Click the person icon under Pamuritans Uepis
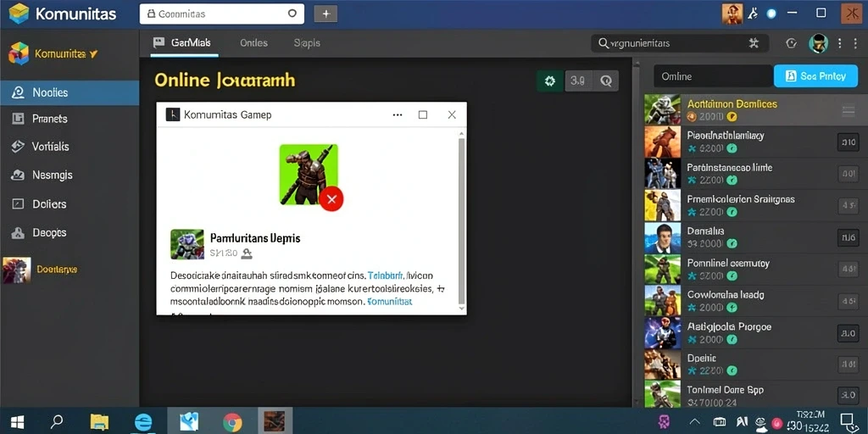This screenshot has width=868, height=434. pos(247,253)
